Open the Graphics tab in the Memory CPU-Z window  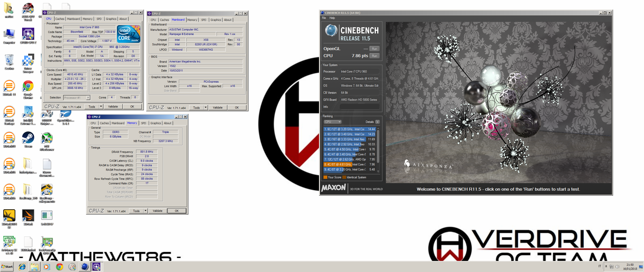coord(155,123)
